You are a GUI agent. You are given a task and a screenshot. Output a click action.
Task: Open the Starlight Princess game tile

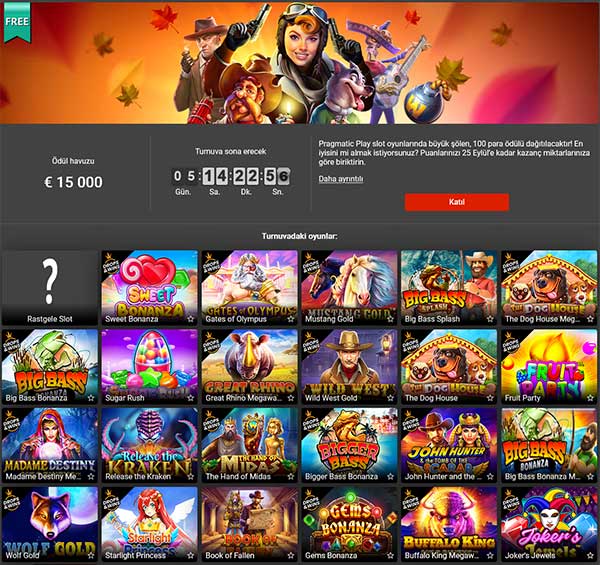[x=150, y=524]
